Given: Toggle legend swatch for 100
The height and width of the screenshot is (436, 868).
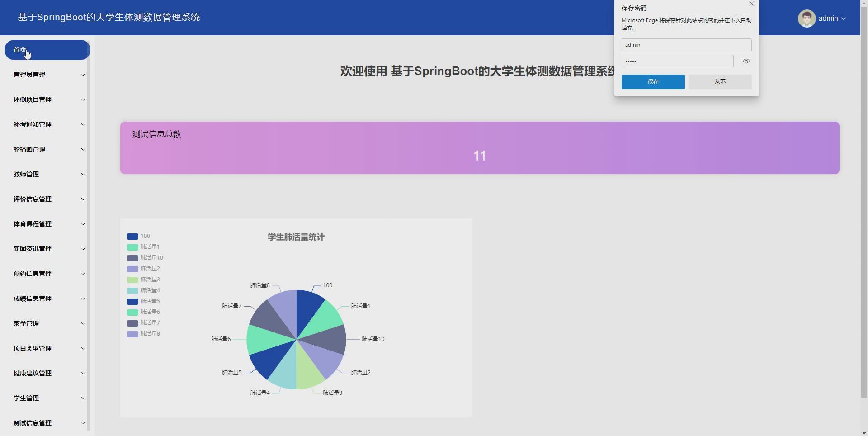Looking at the screenshot, I should tap(132, 237).
